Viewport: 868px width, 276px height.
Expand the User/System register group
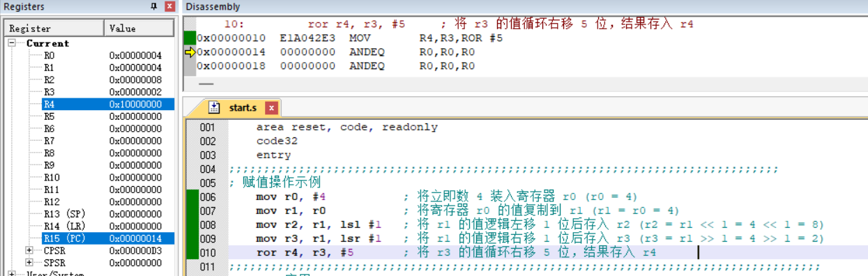(x=13, y=274)
